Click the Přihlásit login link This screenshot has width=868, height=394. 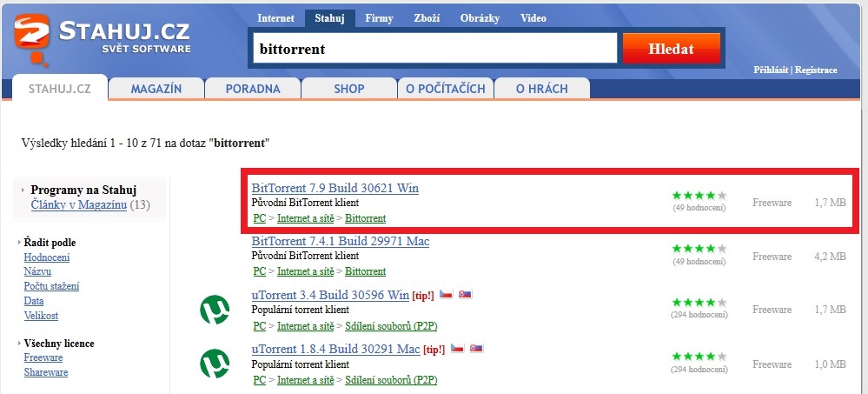[x=772, y=70]
